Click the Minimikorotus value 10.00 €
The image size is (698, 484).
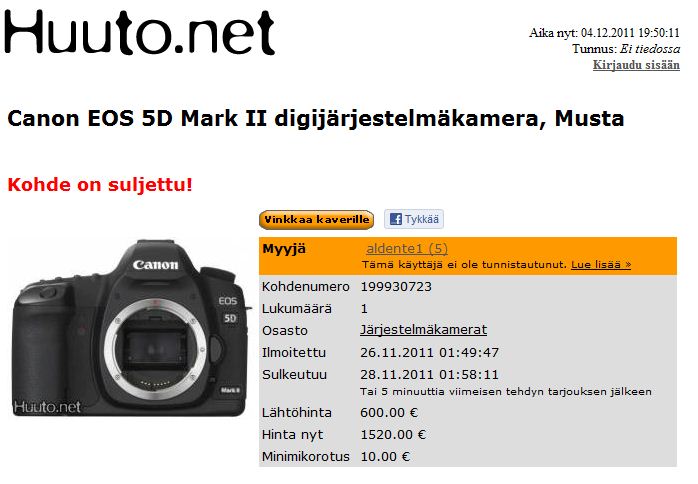(385, 456)
